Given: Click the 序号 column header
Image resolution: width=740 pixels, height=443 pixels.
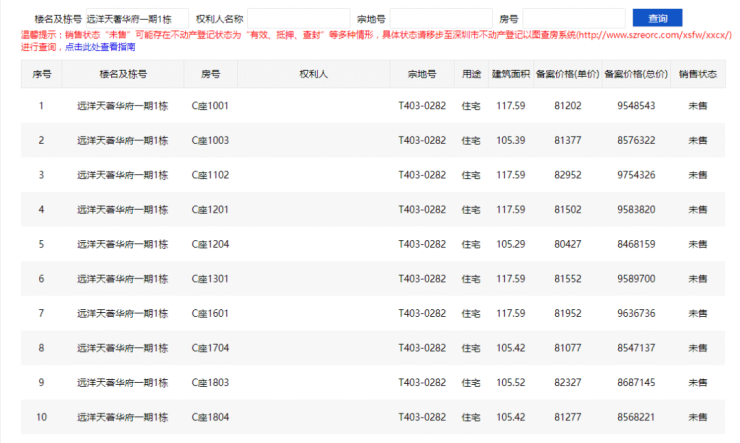Looking at the screenshot, I should (x=41, y=74).
